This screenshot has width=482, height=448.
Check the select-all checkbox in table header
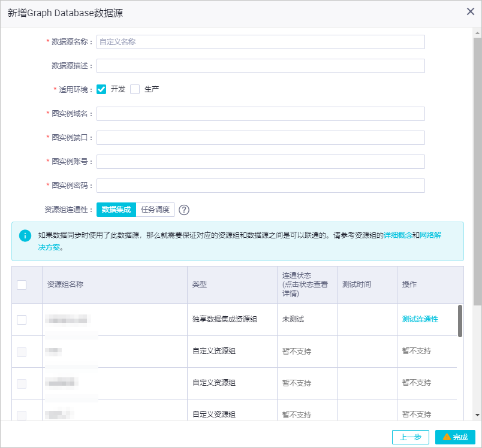point(22,284)
